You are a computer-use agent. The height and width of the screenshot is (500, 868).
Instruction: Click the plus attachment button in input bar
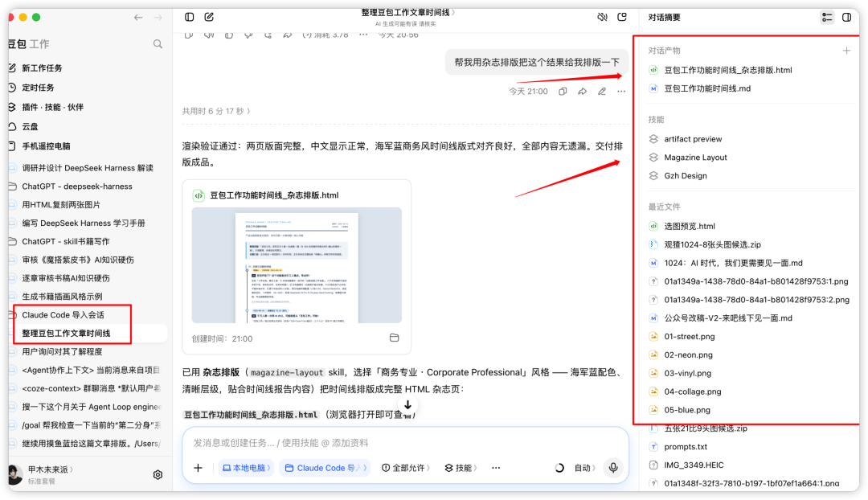pyautogui.click(x=198, y=468)
